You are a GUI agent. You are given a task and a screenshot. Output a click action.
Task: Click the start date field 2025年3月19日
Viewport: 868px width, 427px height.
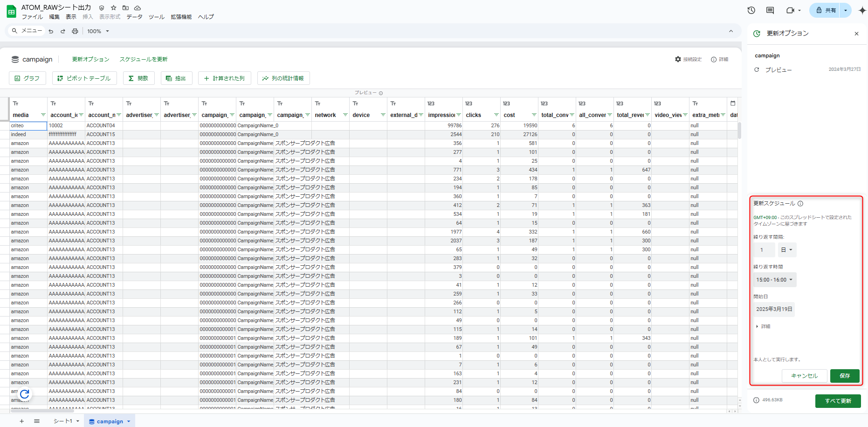point(774,310)
